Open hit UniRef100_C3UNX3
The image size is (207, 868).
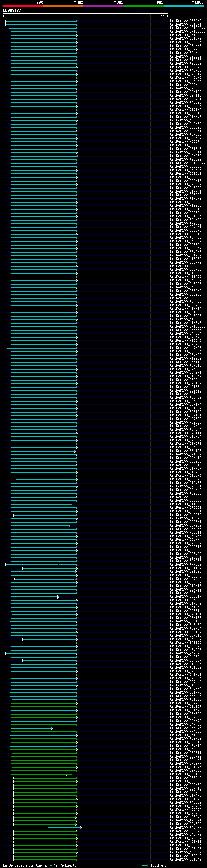(186, 46)
